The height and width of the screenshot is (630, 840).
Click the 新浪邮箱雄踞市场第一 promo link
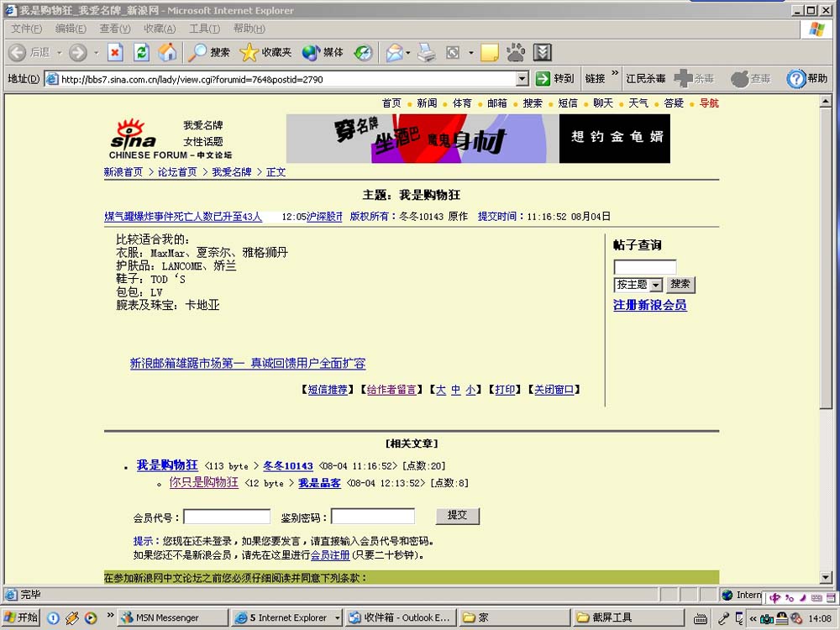[248, 363]
